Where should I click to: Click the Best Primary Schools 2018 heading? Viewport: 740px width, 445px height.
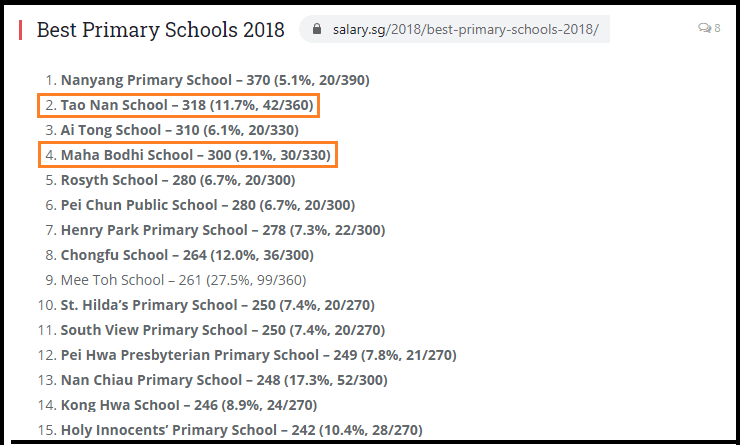160,29
